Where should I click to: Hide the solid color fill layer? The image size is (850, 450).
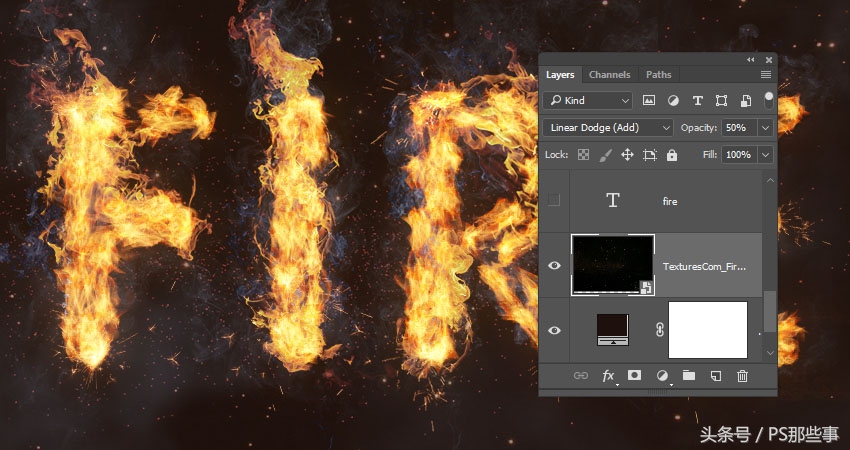(x=554, y=330)
